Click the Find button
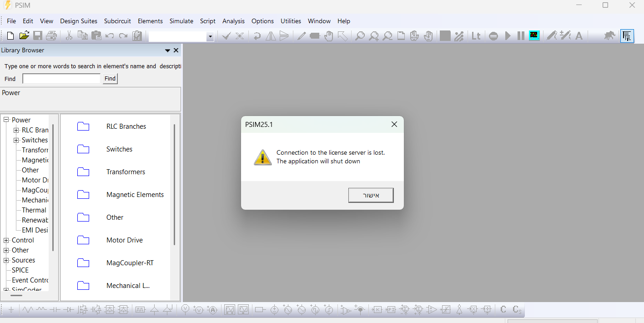 pos(110,79)
